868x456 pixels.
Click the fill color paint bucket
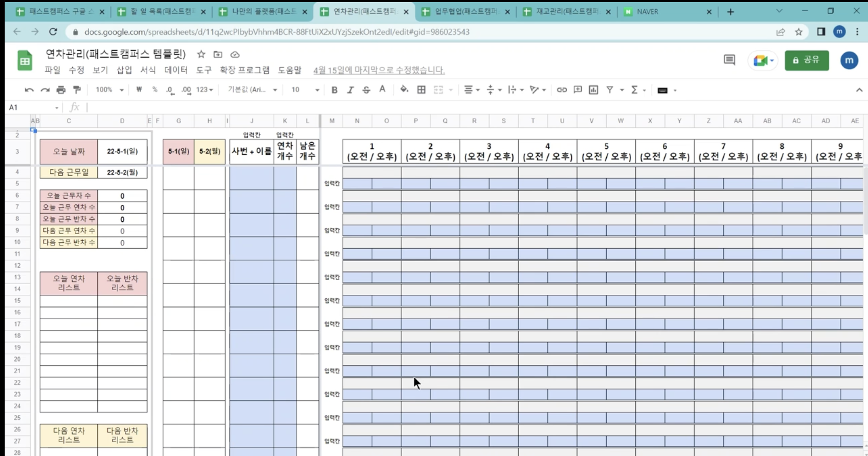(x=404, y=90)
